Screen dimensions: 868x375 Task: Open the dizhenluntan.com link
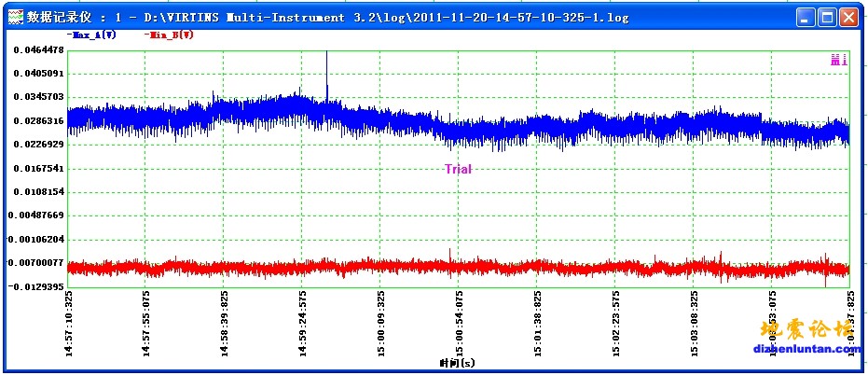(x=807, y=350)
